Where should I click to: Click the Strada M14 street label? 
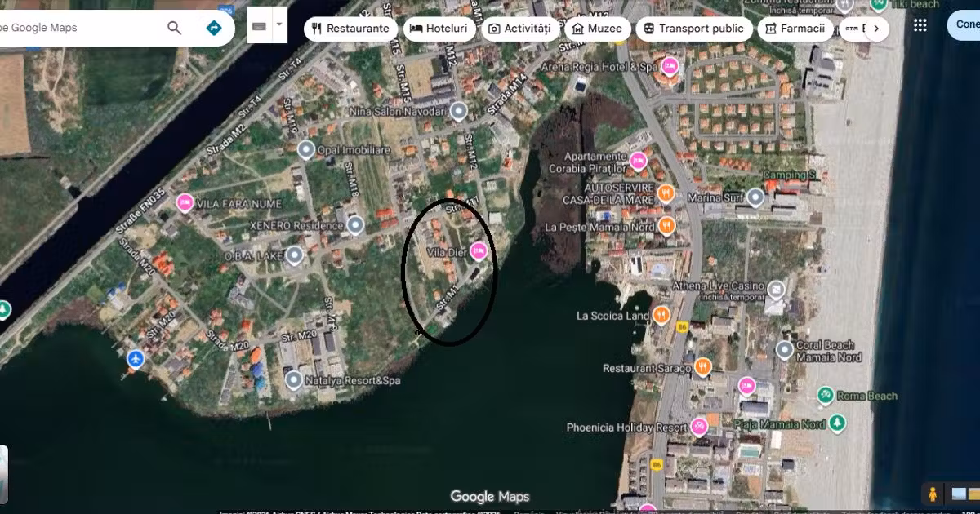click(x=508, y=95)
